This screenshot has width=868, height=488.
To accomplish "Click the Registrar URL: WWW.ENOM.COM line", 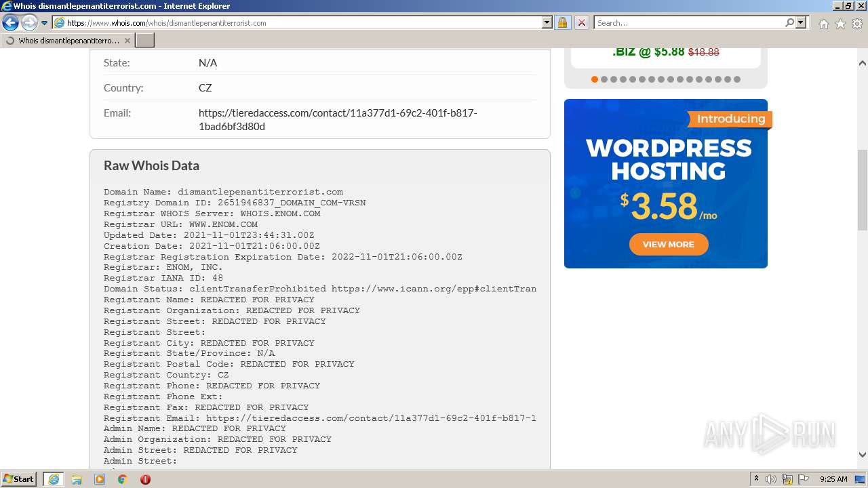I will 180,224.
